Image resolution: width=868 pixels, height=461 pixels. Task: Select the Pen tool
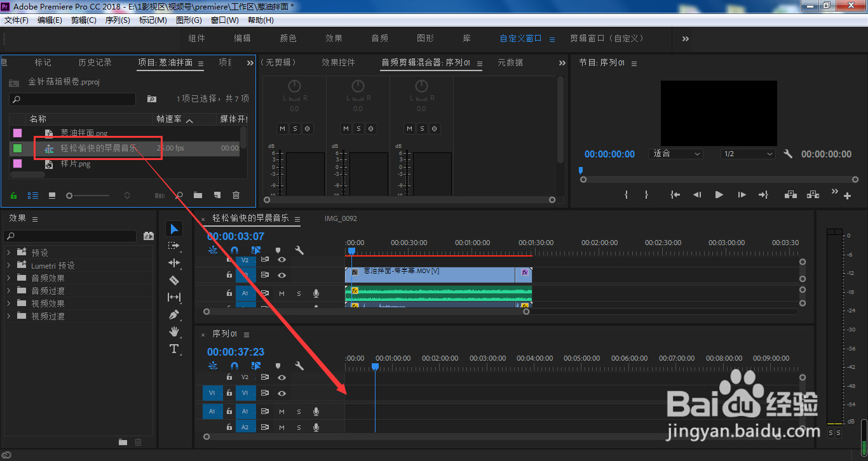[x=174, y=314]
